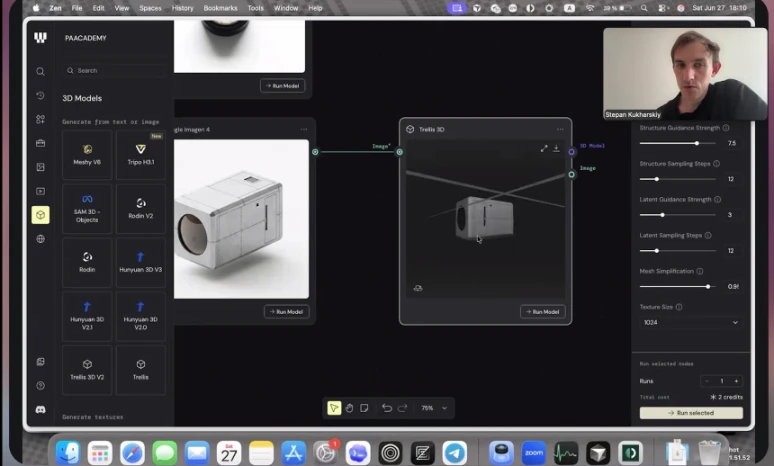Image resolution: width=774 pixels, height=466 pixels.
Task: Add the plain Trellis model
Action: point(141,370)
